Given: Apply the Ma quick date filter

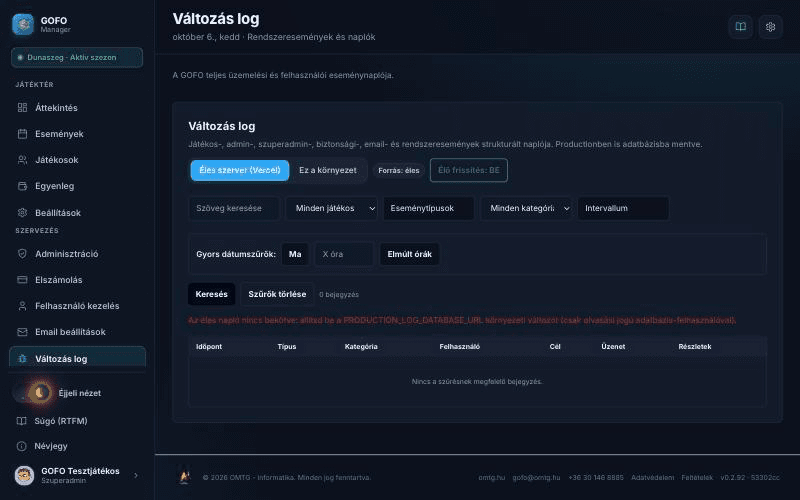Looking at the screenshot, I should [x=295, y=254].
